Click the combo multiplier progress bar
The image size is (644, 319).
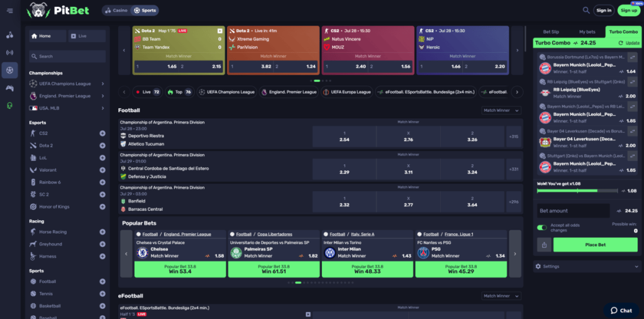(x=577, y=191)
